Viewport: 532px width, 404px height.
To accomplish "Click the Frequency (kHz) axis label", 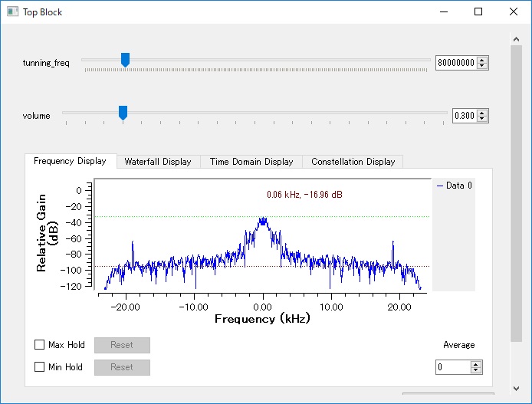I will click(x=262, y=318).
